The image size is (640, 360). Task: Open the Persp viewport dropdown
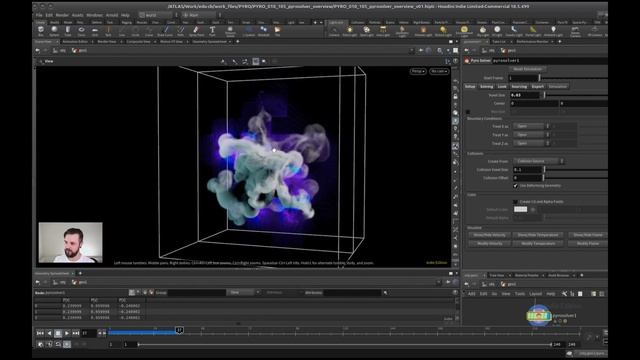tap(418, 71)
